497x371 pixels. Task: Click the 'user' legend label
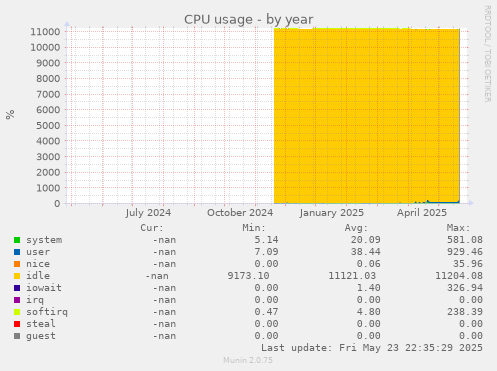coord(38,252)
